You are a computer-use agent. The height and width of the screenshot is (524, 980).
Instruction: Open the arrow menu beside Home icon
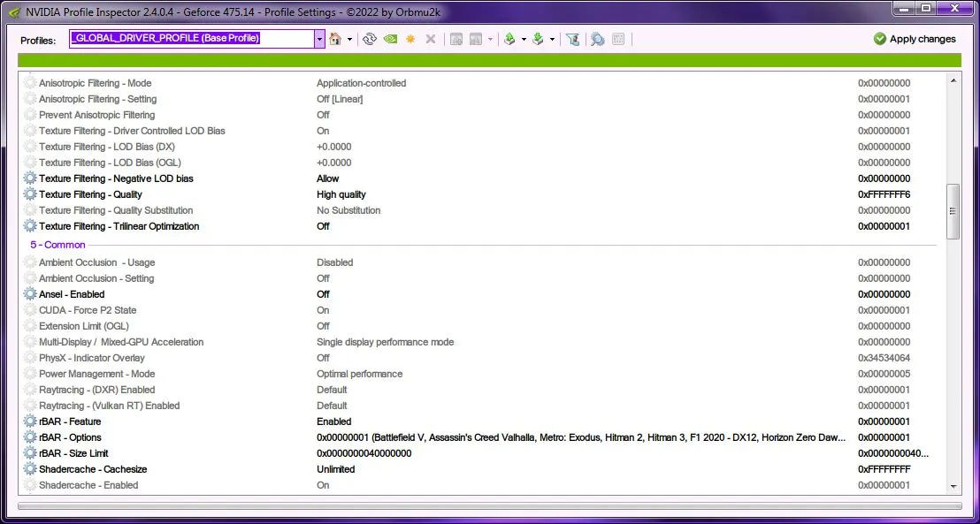click(x=349, y=40)
